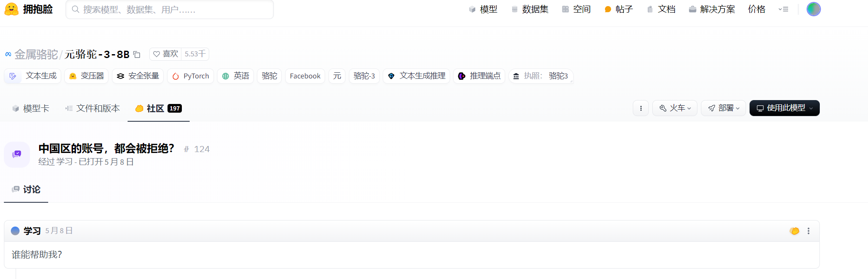Click the 安全张量 tag
This screenshot has width=868, height=279.
138,76
